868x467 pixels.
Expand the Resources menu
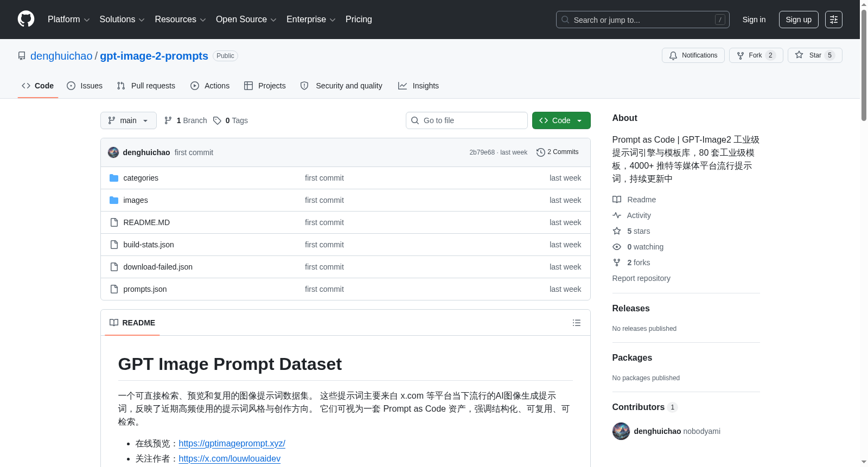[x=180, y=20]
